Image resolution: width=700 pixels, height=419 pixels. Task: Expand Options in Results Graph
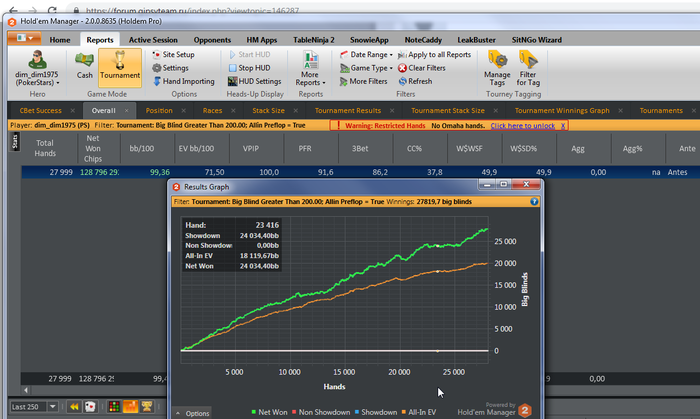193,413
